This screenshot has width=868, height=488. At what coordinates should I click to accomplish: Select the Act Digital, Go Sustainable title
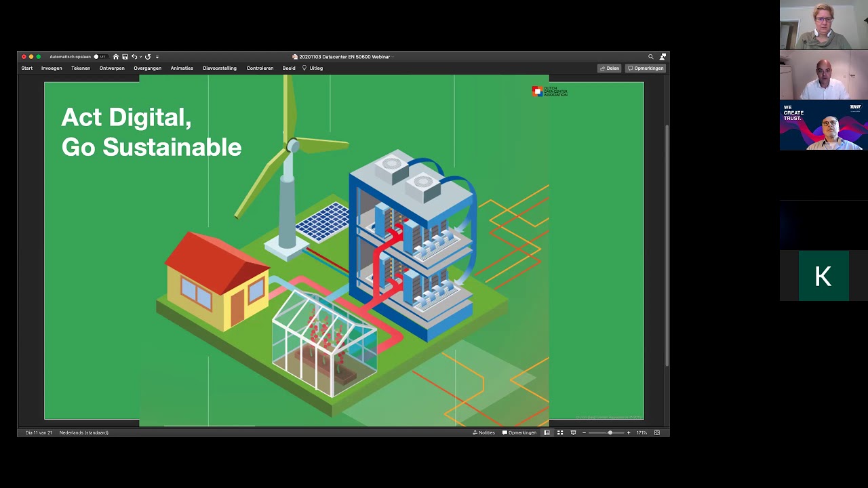point(151,132)
